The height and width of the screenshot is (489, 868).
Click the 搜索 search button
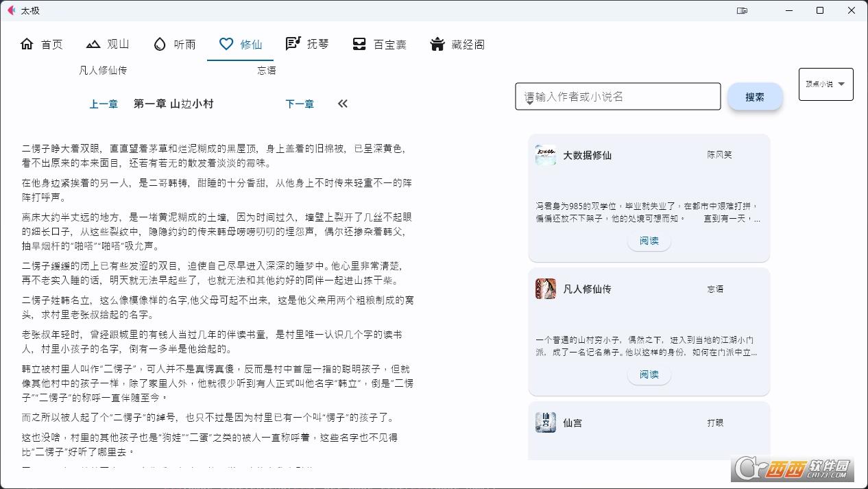pos(755,97)
